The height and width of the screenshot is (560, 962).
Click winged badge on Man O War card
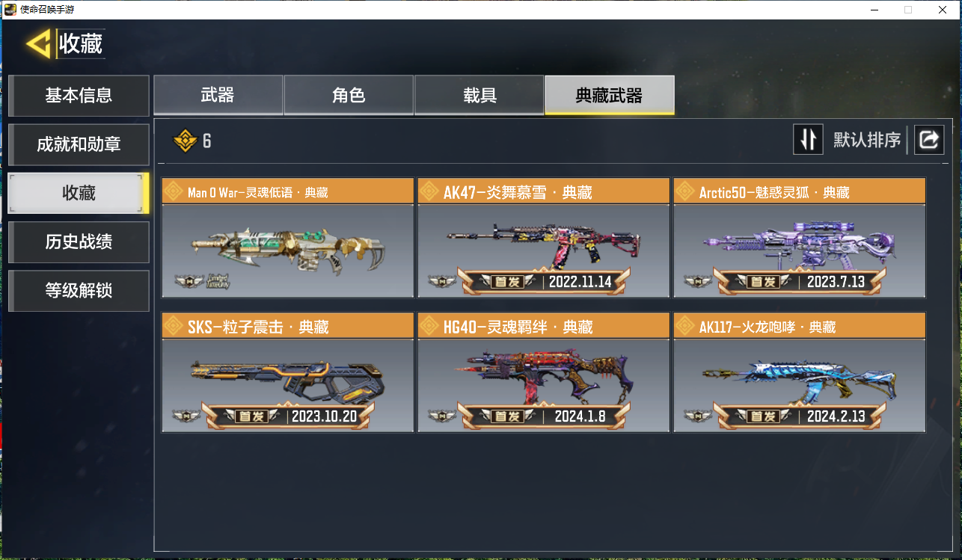click(x=189, y=281)
